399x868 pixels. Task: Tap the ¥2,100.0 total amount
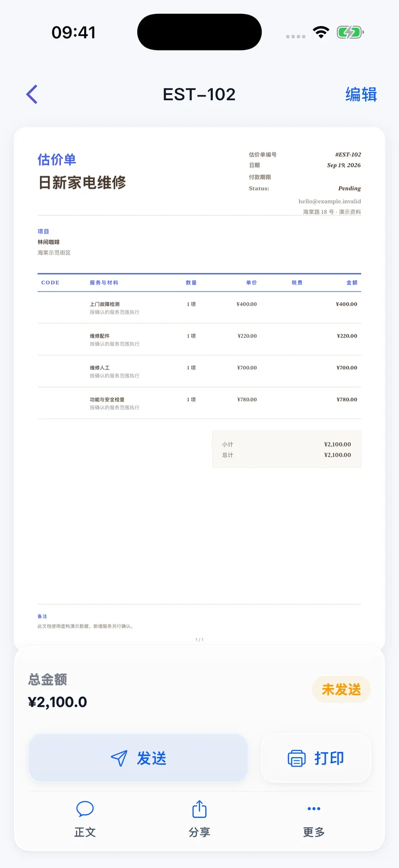58,702
